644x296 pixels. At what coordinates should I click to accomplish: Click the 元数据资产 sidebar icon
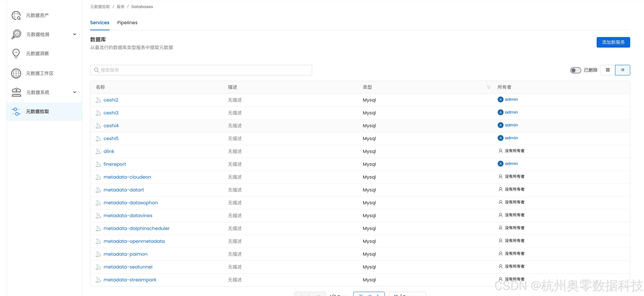(16, 15)
